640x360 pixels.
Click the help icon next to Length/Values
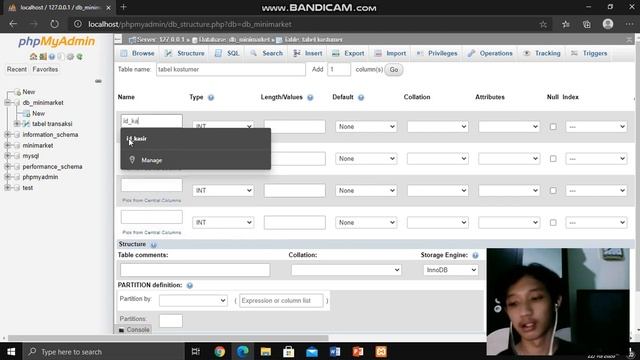point(310,97)
